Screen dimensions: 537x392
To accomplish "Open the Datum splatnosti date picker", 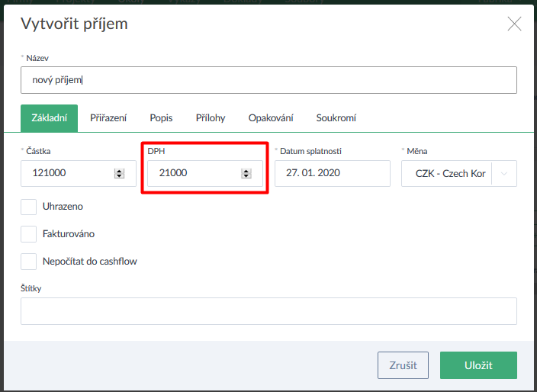I will coord(331,174).
